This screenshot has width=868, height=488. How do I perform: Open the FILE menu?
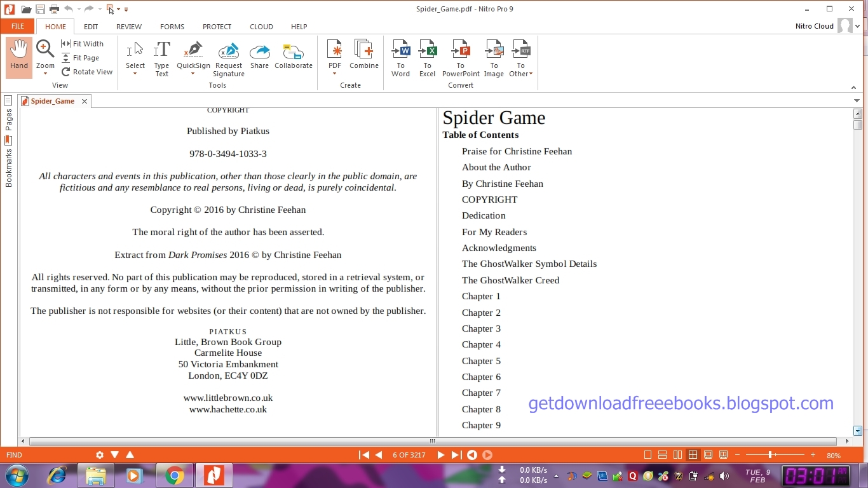pos(18,27)
